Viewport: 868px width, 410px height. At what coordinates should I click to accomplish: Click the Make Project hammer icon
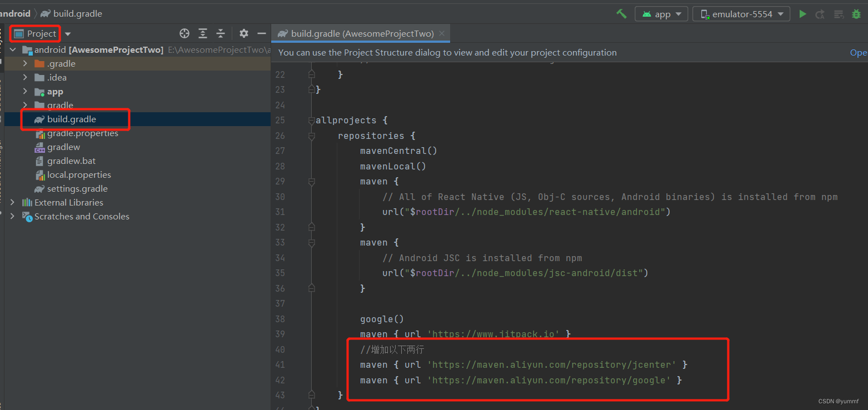click(621, 14)
